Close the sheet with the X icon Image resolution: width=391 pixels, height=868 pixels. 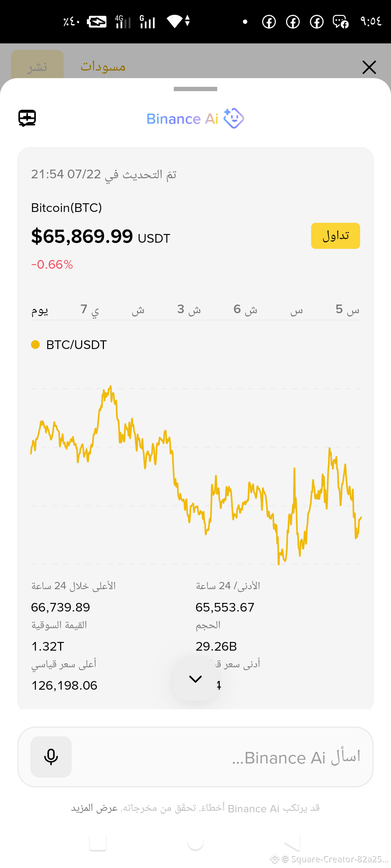pyautogui.click(x=369, y=67)
